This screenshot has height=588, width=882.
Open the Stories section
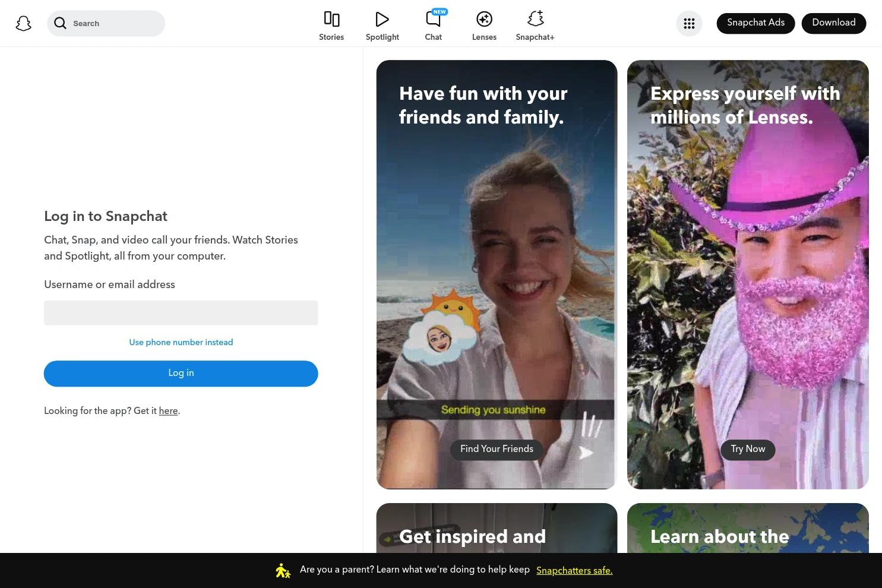coord(331,26)
